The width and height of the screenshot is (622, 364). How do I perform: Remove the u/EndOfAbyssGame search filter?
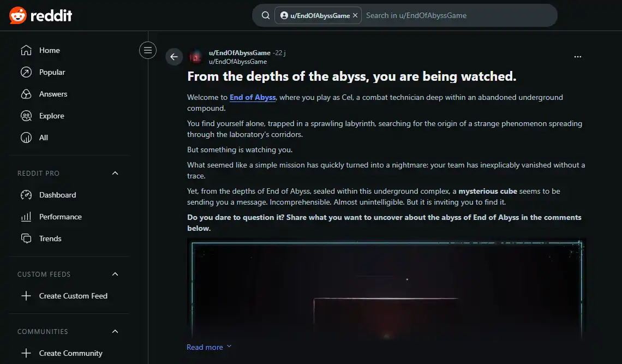[x=355, y=15]
